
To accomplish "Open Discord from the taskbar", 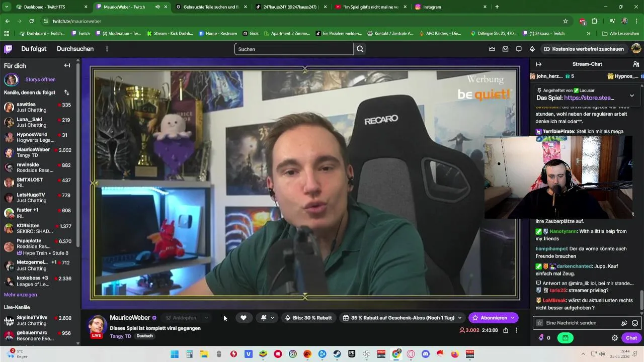I will pos(426,354).
